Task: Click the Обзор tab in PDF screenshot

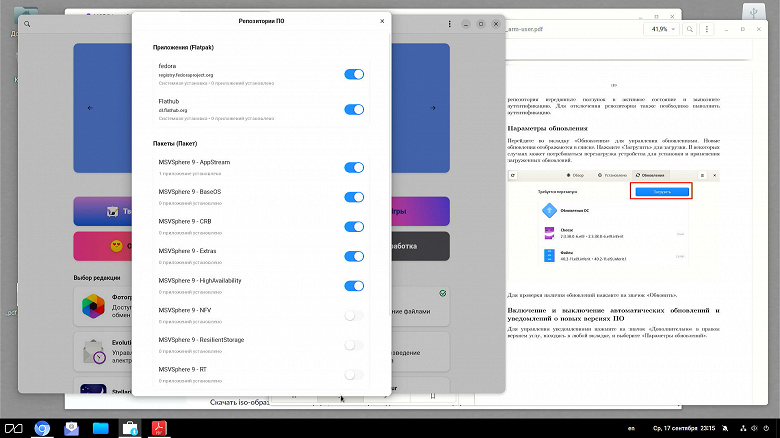Action: (x=575, y=175)
